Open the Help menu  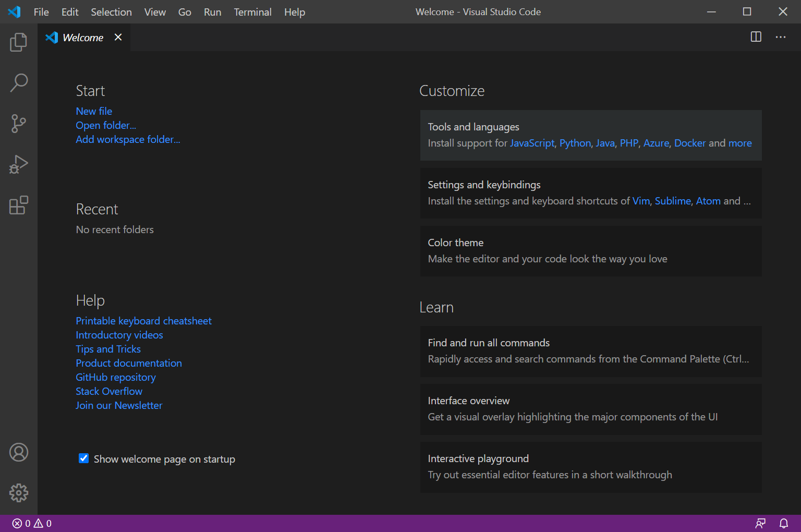[x=295, y=12]
